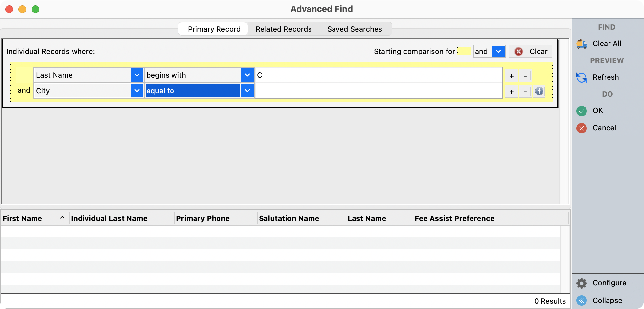Remove the City criterion row

click(x=525, y=92)
